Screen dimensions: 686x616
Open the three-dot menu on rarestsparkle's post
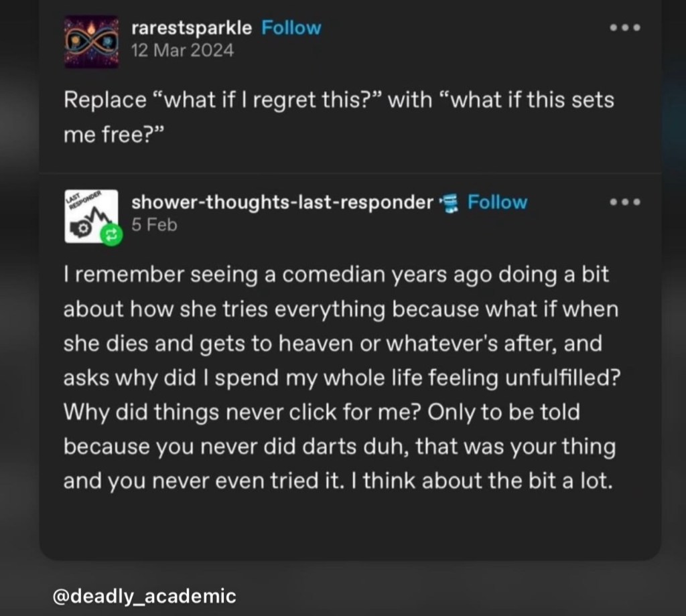coord(626,29)
